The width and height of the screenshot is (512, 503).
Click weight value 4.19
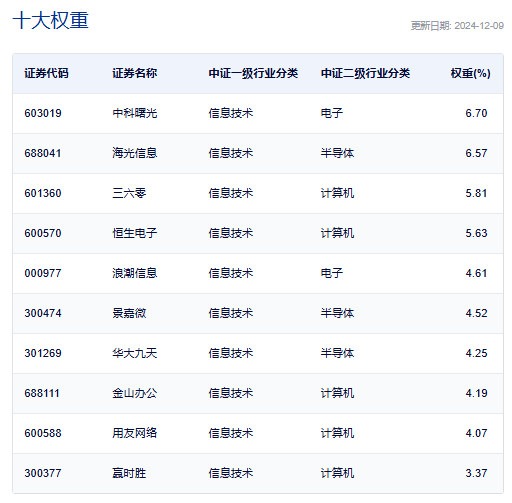click(x=476, y=393)
